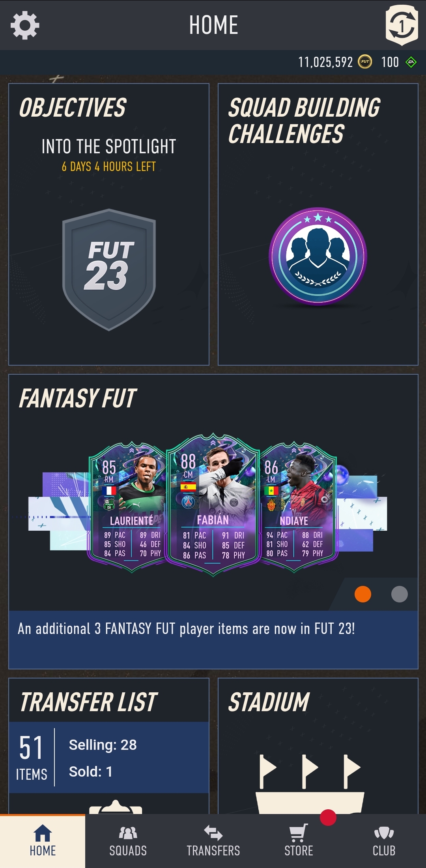Open the Transfer List tile

109,746
